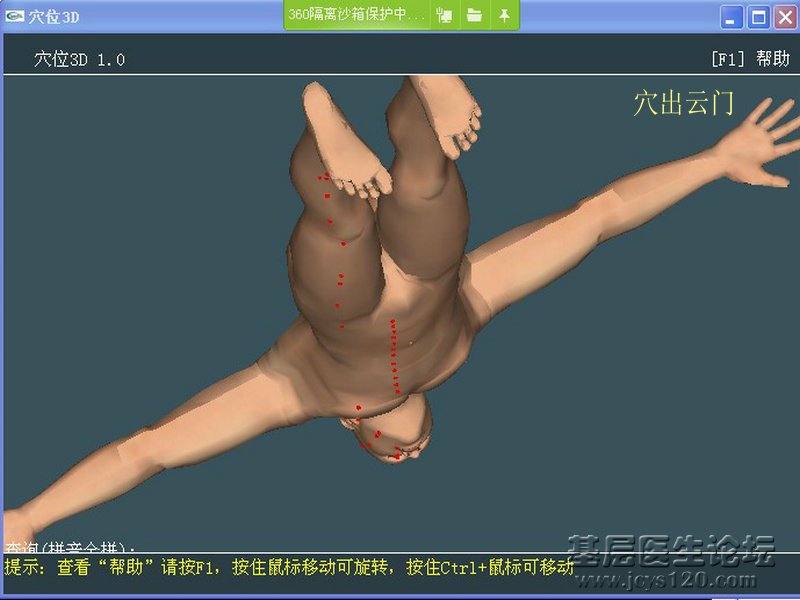This screenshot has width=800, height=600.
Task: Open the [F1] 帮助 help link
Action: click(x=749, y=59)
